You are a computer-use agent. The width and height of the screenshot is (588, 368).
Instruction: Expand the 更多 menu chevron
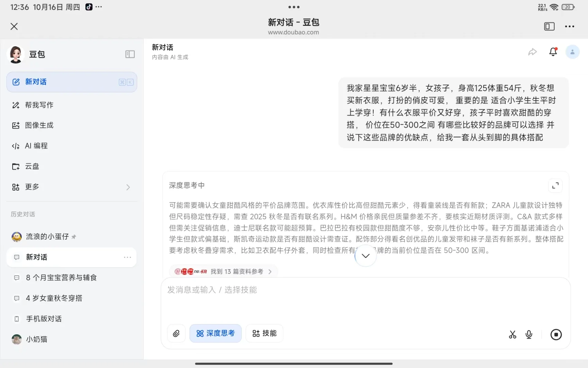tap(128, 187)
